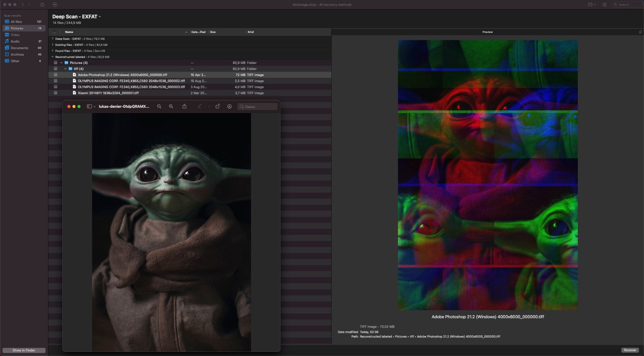This screenshot has height=356, width=644.
Task: Select Video category in sidebar
Action: pyautogui.click(x=24, y=35)
